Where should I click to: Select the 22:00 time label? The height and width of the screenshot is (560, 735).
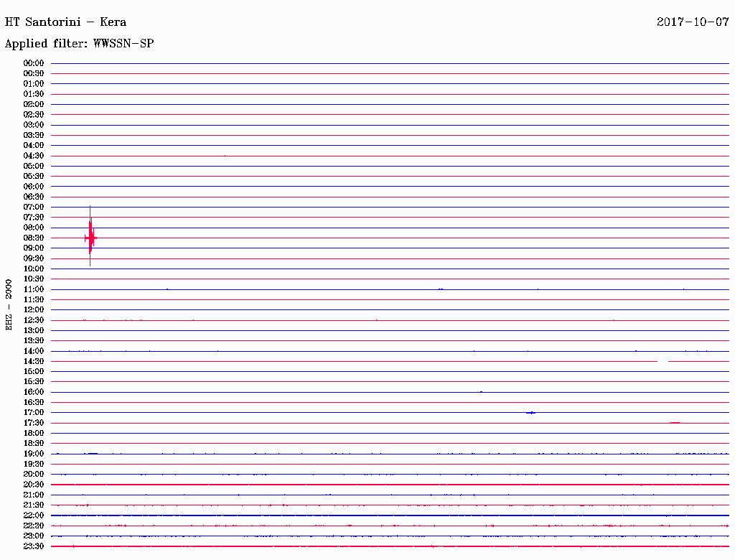click(x=34, y=515)
